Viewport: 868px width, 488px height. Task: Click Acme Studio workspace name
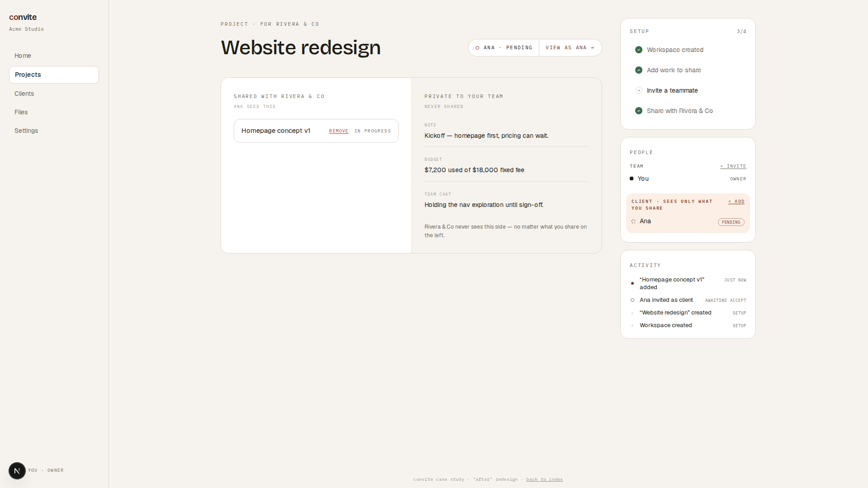click(26, 29)
